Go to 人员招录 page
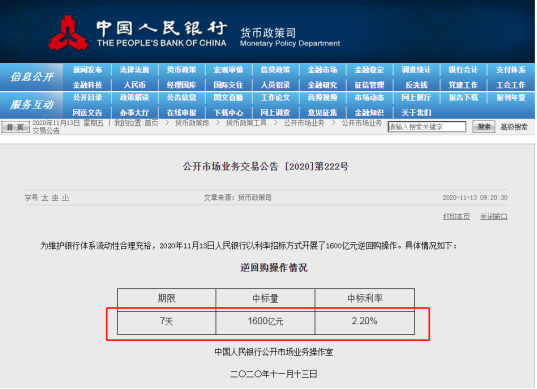 (x=275, y=85)
